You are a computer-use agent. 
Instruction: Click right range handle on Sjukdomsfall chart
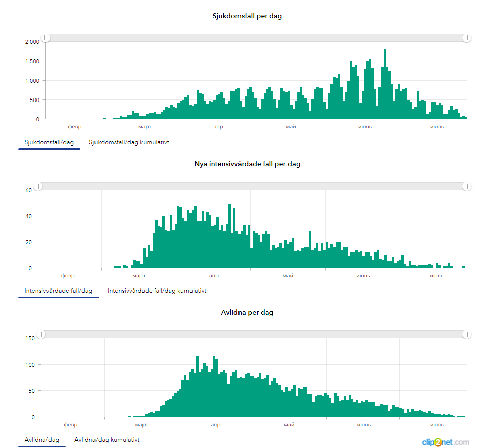click(x=467, y=38)
